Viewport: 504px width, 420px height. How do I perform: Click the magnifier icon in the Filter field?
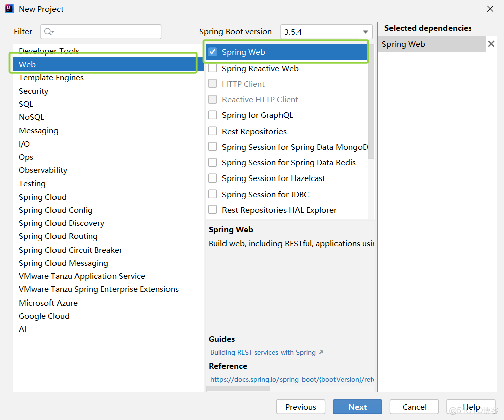48,31
